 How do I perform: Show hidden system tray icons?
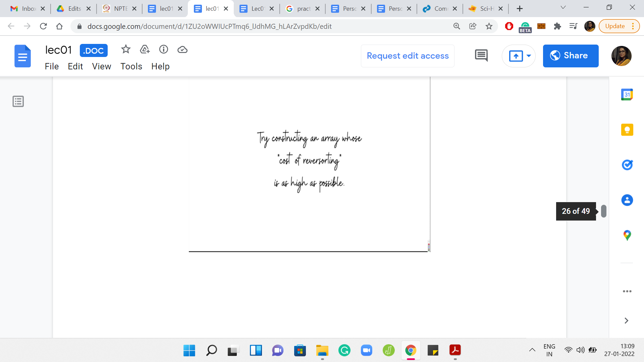532,350
